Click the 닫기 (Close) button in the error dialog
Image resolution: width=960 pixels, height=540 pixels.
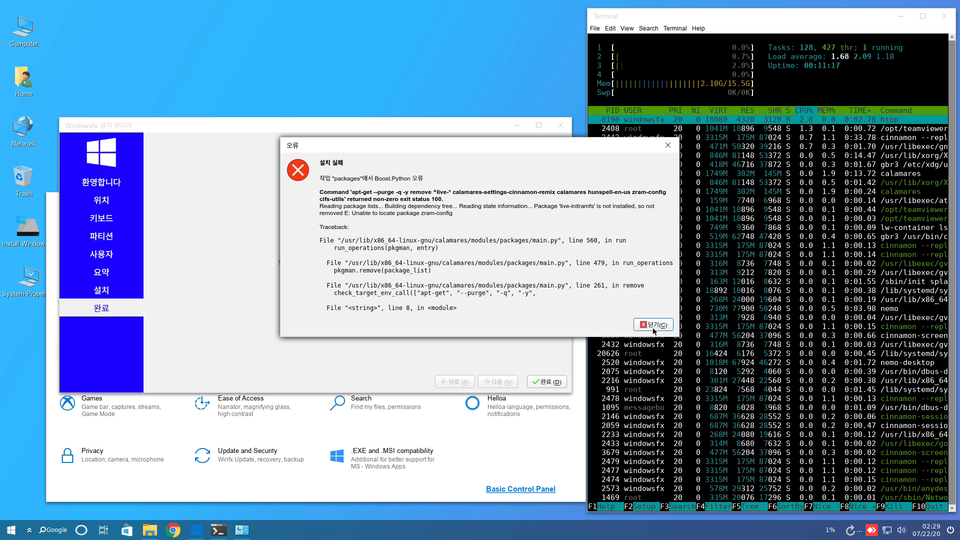pos(653,324)
